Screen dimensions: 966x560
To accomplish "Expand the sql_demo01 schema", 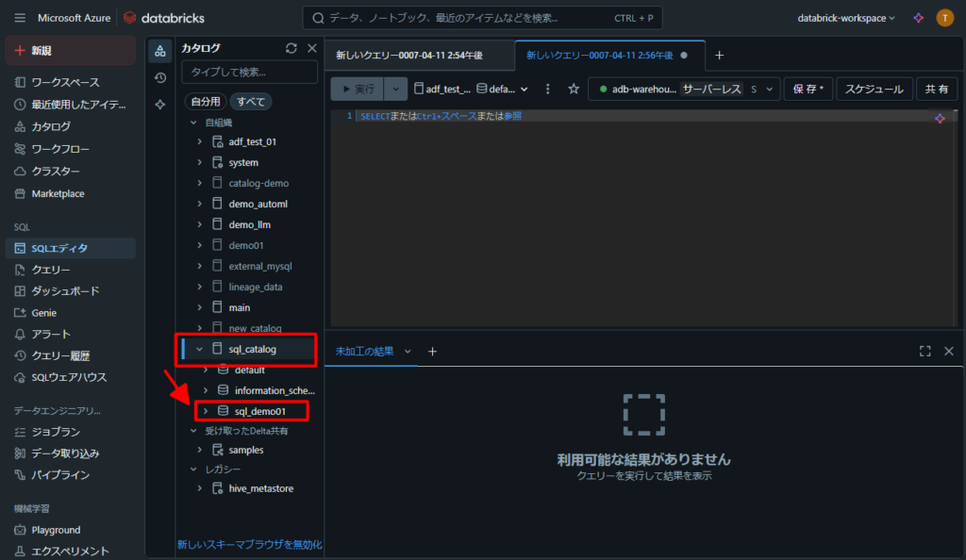I will point(206,411).
